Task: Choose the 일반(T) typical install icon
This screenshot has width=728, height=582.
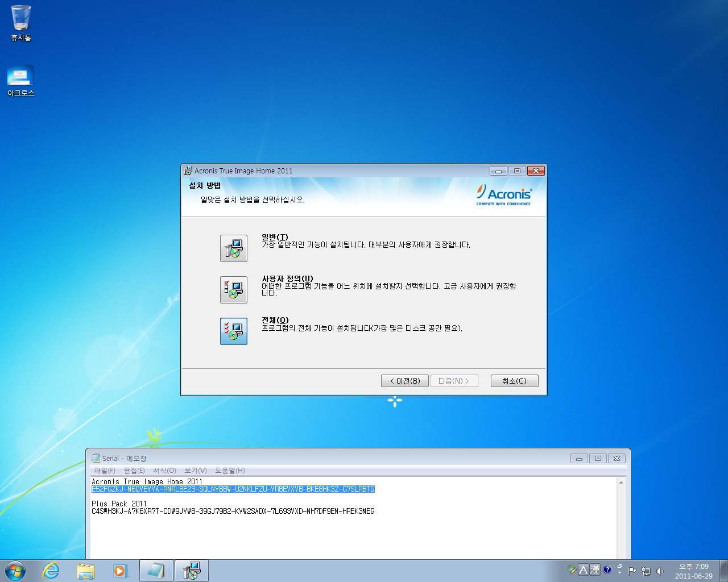Action: tap(234, 248)
